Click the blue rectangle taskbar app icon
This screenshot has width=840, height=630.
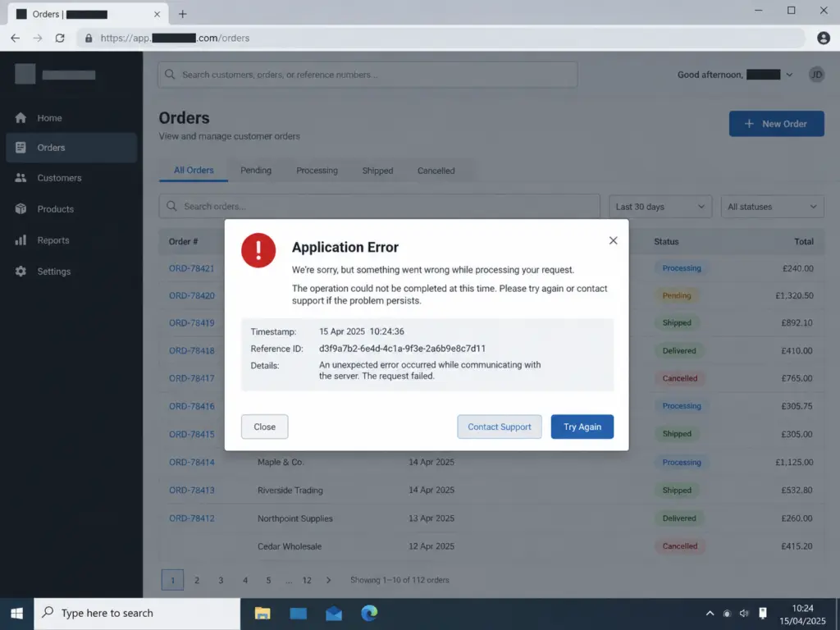(x=299, y=613)
